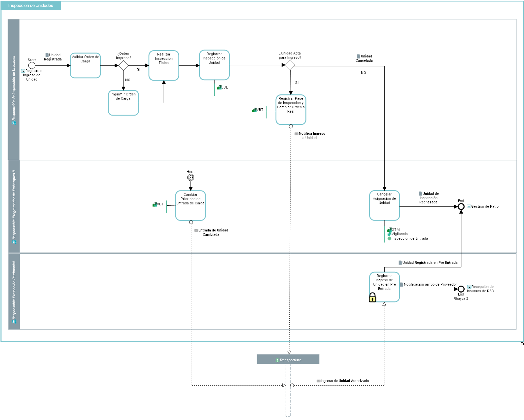Select the Responsable Programador de Embarques R lane header
Viewport: 524px width, 420px height.
(x=14, y=206)
